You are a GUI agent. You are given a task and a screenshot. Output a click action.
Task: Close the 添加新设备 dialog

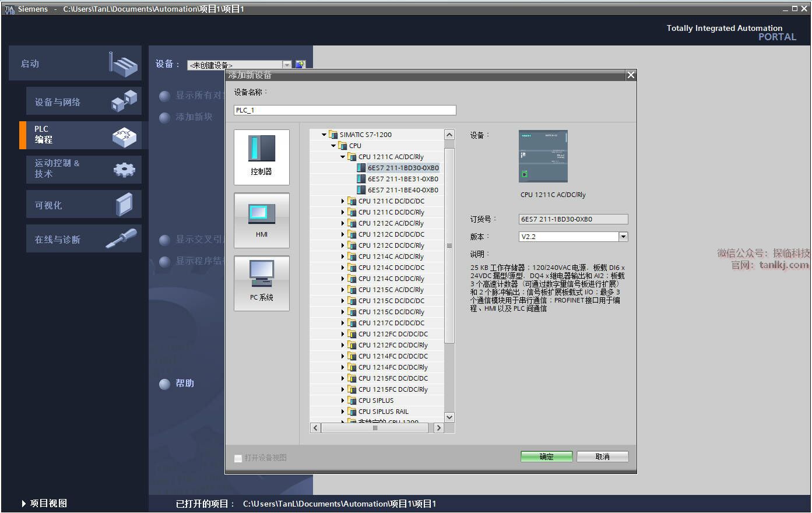tap(630, 75)
